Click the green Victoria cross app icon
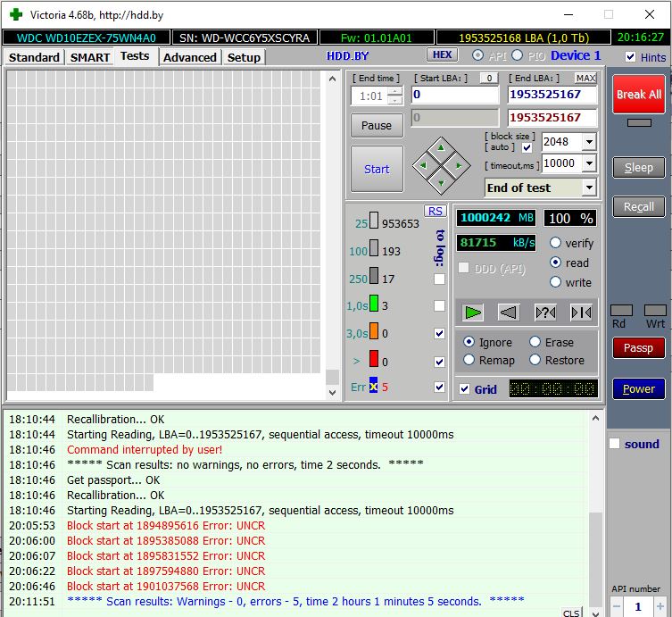This screenshot has height=617, width=672. [x=15, y=14]
